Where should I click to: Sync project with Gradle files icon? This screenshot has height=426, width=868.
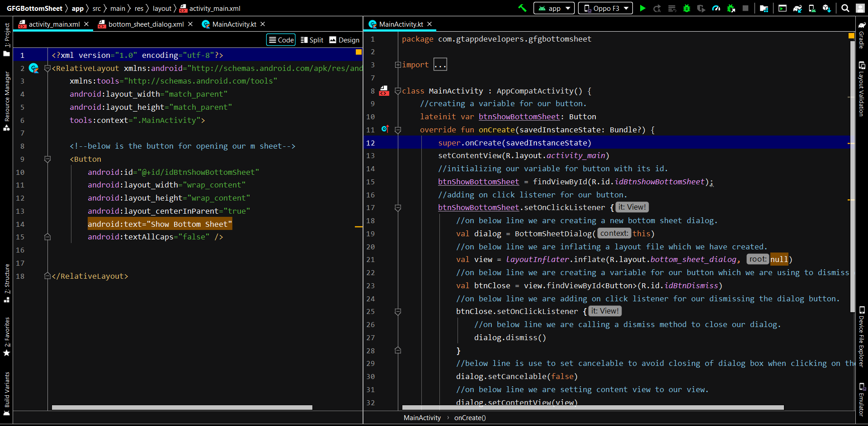(x=797, y=8)
